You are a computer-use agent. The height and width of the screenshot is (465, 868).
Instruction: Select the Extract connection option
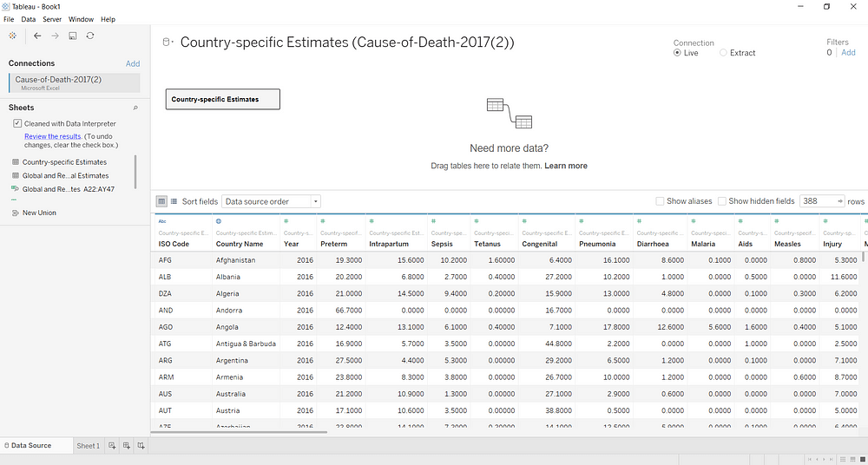(x=724, y=53)
